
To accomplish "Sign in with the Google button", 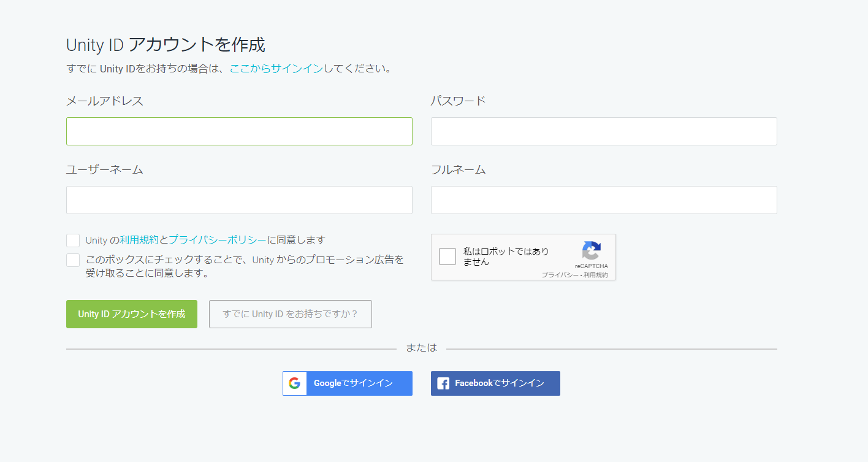I will [x=348, y=383].
